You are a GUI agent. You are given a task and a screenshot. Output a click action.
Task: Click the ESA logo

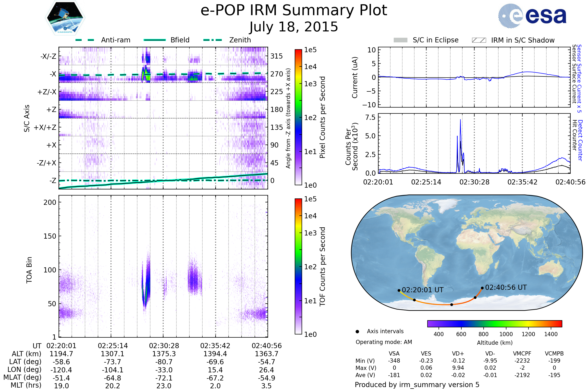[x=532, y=16]
